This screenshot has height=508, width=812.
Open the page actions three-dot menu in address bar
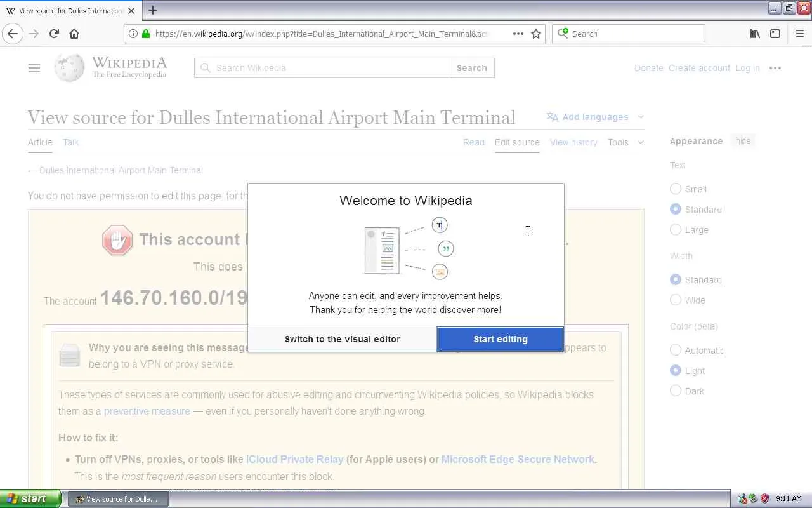(518, 34)
